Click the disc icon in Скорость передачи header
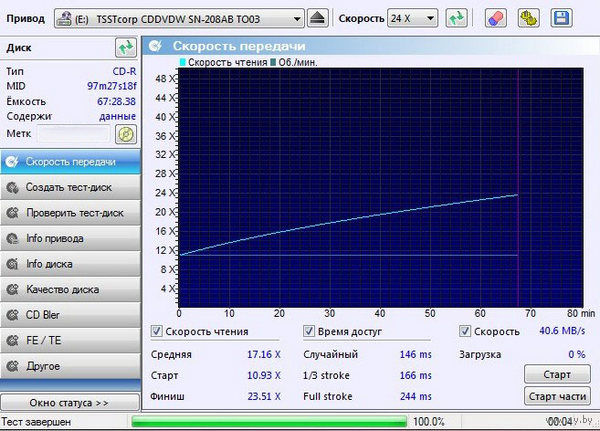Screen dimensions: 600x431 (155, 46)
